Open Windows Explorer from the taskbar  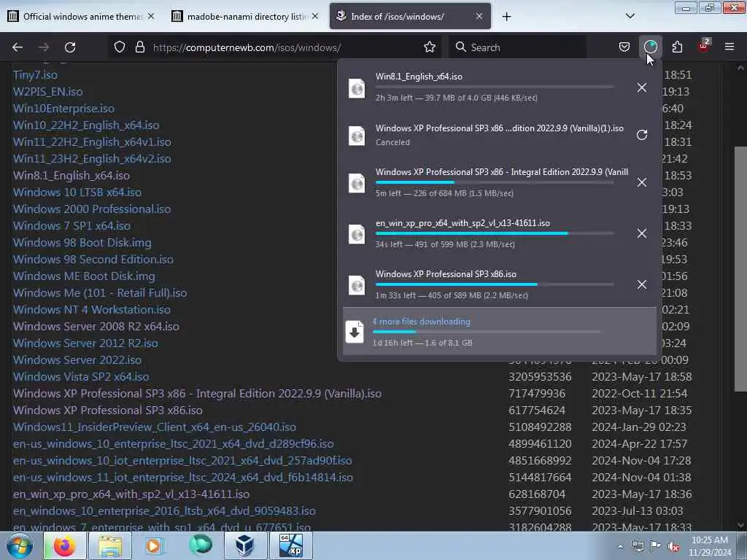point(110,545)
